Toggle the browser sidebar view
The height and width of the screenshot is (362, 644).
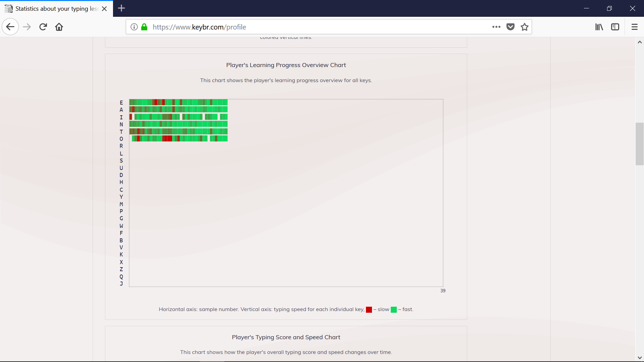tap(615, 27)
